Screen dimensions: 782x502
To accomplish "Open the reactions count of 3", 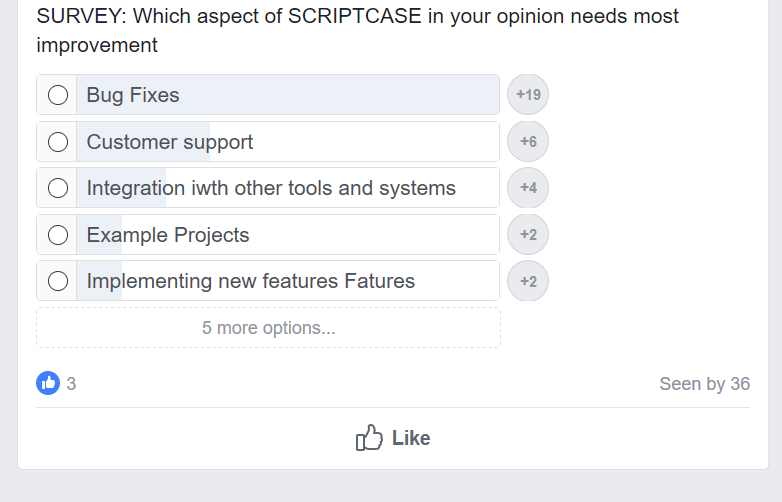I will (x=71, y=384).
